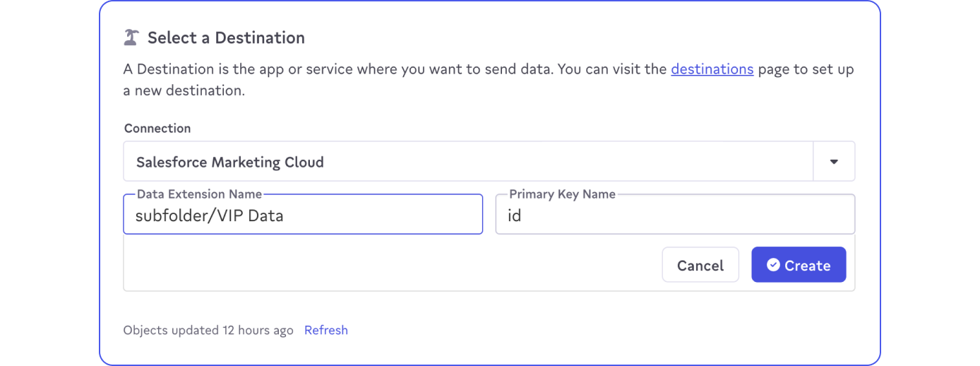The image size is (980, 366).
Task: Click the palm island icon beside the heading
Action: [131, 37]
